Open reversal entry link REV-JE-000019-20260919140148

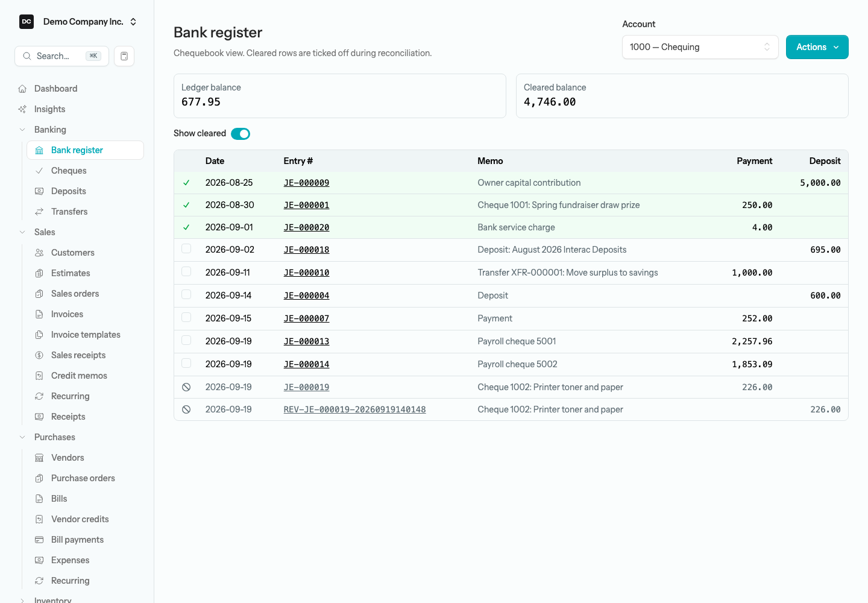[x=354, y=409]
